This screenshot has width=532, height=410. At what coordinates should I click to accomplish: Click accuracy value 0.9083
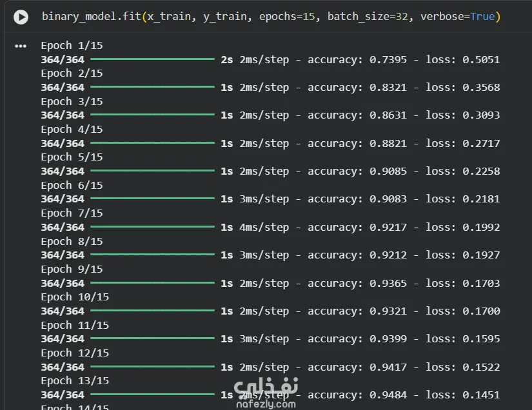coord(388,199)
